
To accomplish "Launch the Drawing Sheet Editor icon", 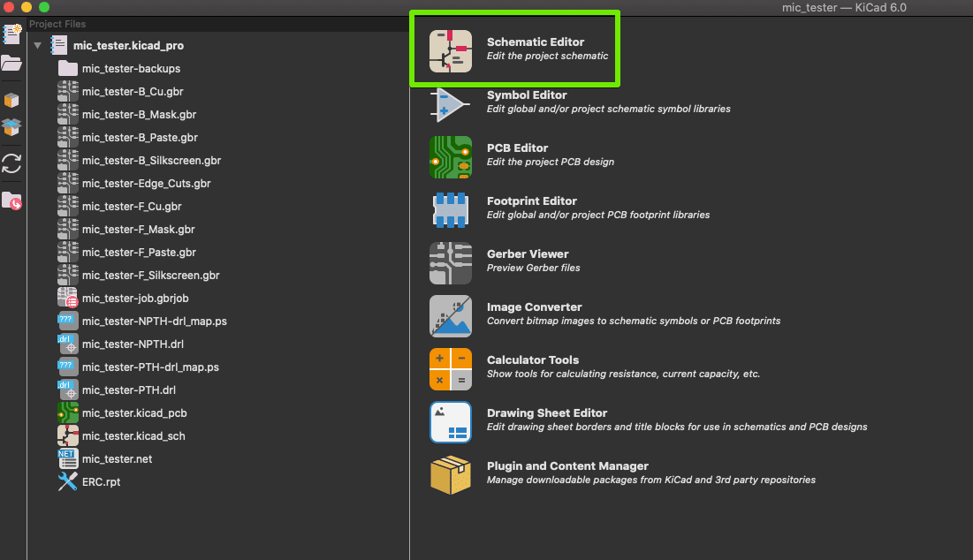I will pyautogui.click(x=451, y=422).
